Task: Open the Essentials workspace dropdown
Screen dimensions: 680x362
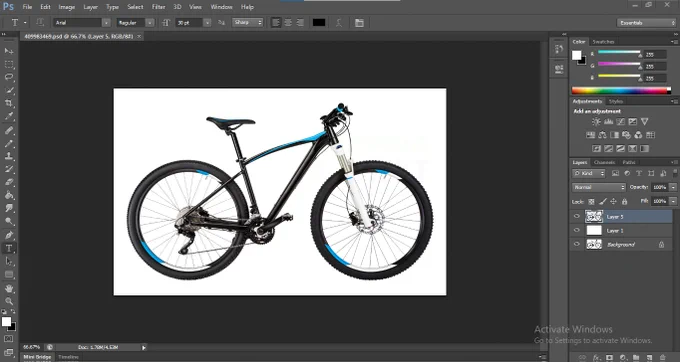Action: coord(646,23)
